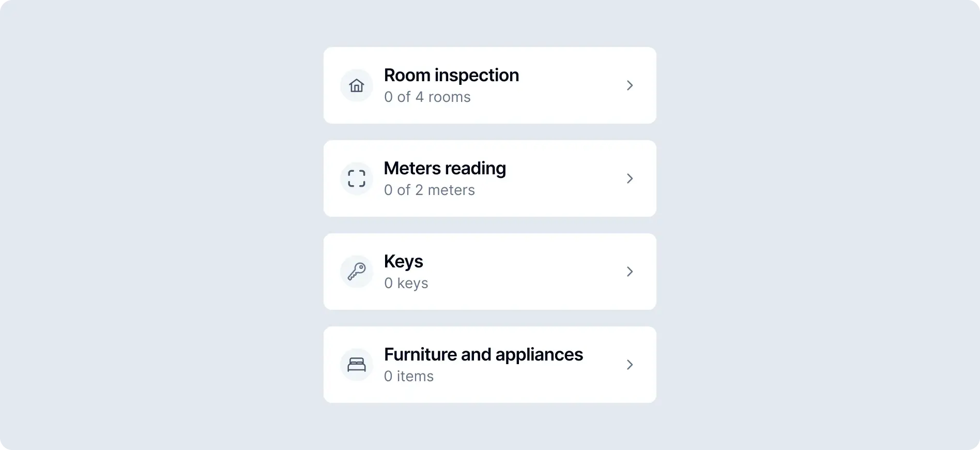The height and width of the screenshot is (450, 980).
Task: Click the bed icon for Furniture and appliances
Action: tap(357, 365)
